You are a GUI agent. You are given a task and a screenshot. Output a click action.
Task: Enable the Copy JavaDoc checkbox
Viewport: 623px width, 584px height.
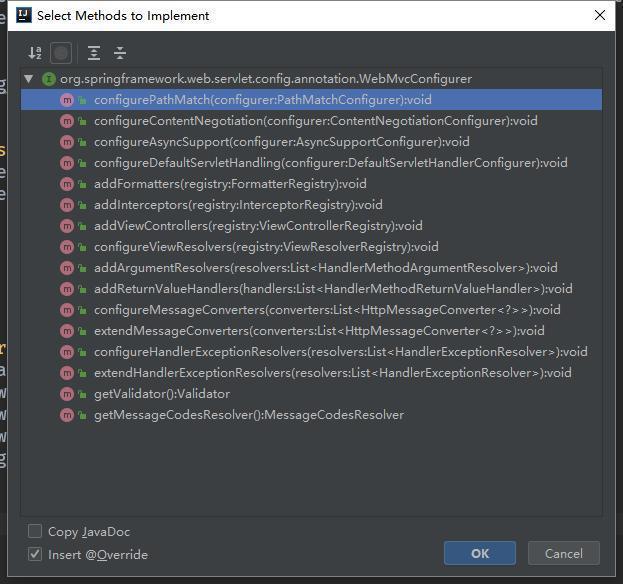pos(36,532)
